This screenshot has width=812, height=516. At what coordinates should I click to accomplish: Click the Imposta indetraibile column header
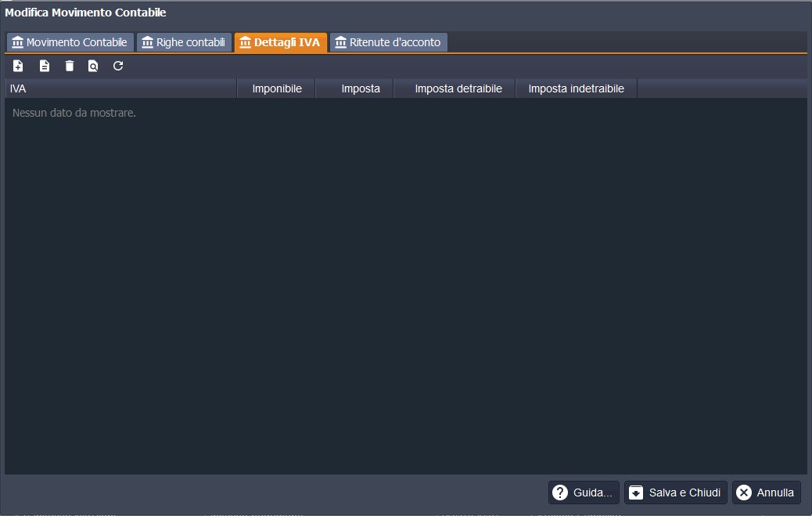point(576,89)
